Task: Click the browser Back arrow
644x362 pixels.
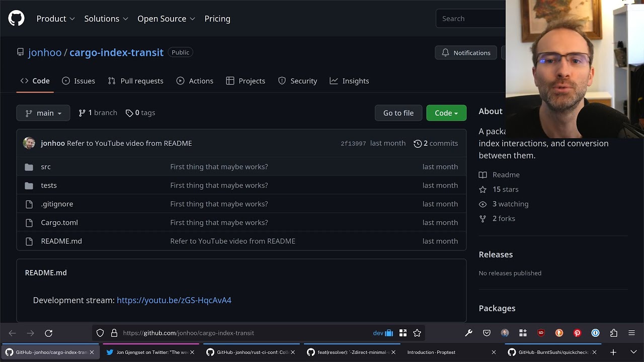Action: tap(13, 333)
